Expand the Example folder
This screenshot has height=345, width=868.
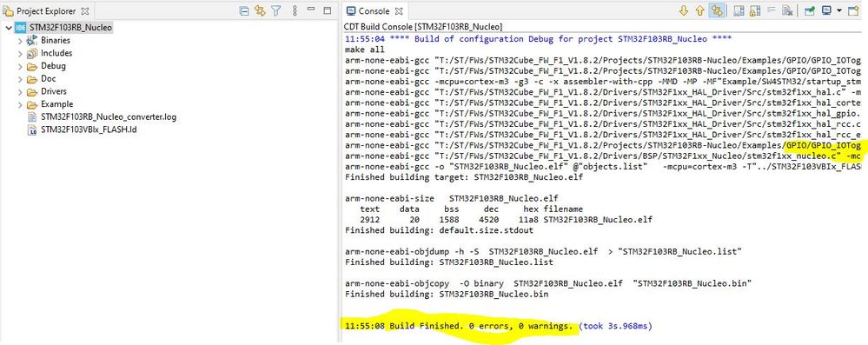pos(20,104)
